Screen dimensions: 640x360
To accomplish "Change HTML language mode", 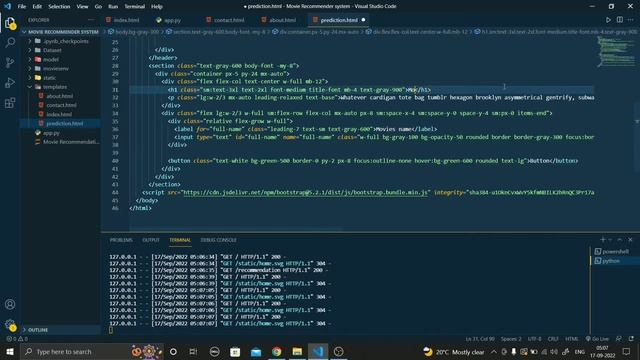I will click(572, 339).
